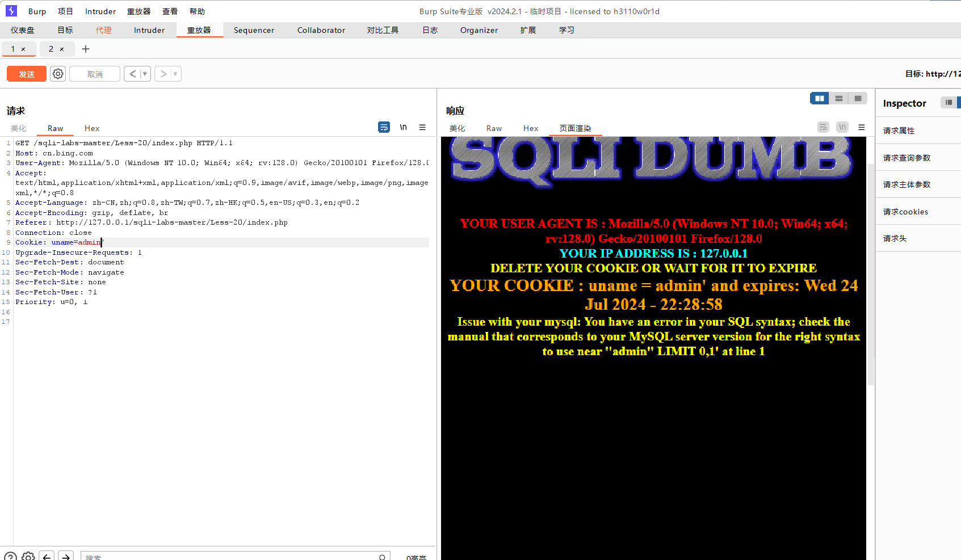Image resolution: width=961 pixels, height=560 pixels.
Task: Go to previous request in history
Action: (x=133, y=74)
